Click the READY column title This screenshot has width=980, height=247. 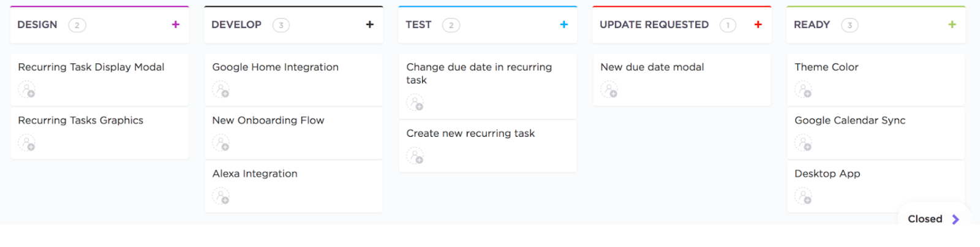point(812,25)
